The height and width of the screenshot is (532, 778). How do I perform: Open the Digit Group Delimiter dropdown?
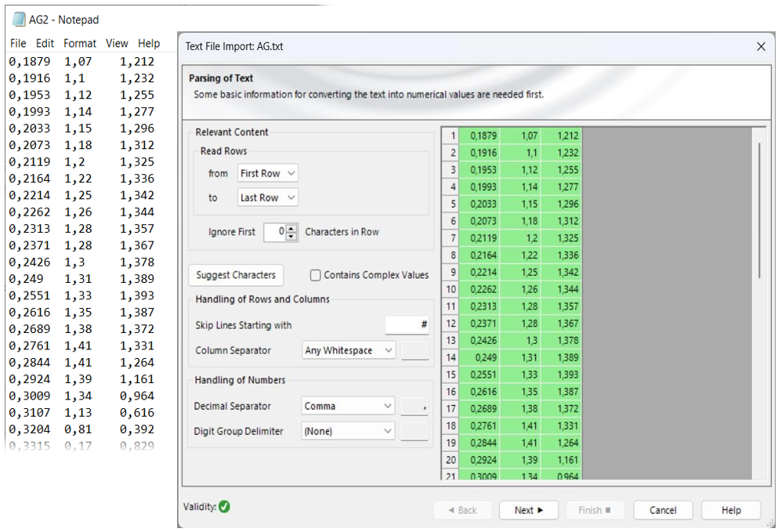(x=347, y=431)
